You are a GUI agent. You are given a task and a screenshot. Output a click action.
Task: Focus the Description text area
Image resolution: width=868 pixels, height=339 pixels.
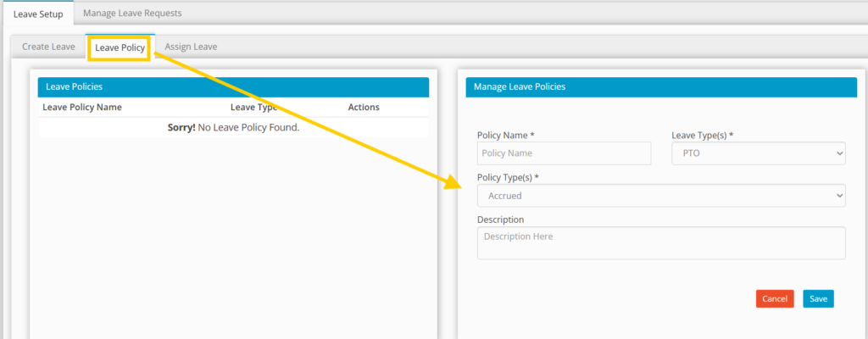point(661,242)
